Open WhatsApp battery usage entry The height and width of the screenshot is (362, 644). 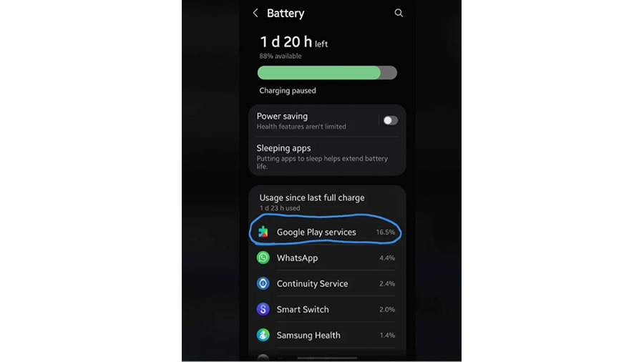327,258
